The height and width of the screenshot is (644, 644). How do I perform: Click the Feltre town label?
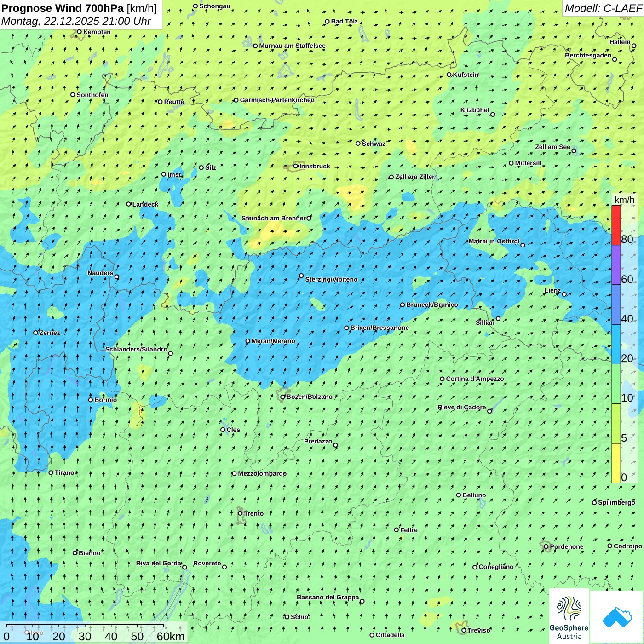coord(409,530)
